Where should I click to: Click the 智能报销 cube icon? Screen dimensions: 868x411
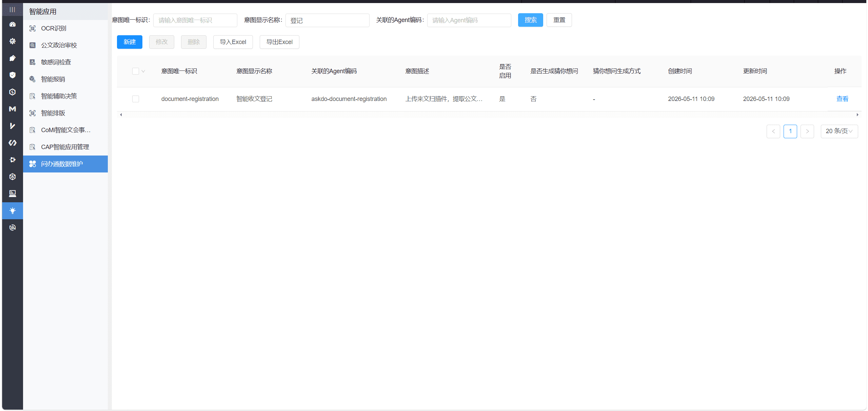[x=33, y=79]
